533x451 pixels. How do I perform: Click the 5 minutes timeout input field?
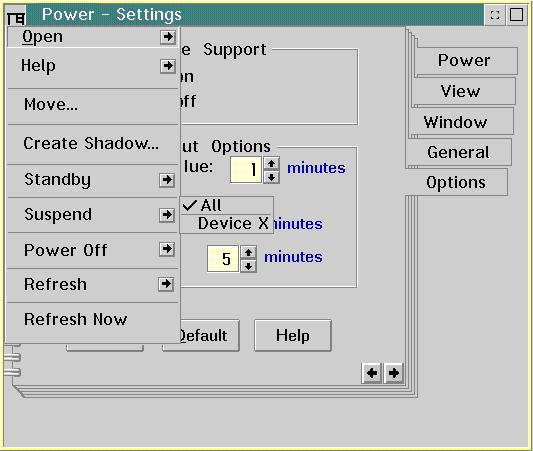223,259
